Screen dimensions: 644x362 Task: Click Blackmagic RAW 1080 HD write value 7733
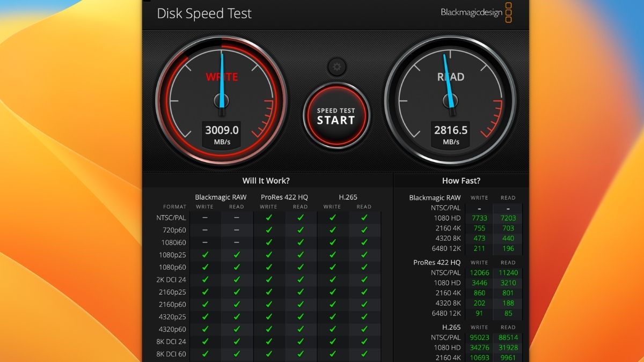pos(479,218)
